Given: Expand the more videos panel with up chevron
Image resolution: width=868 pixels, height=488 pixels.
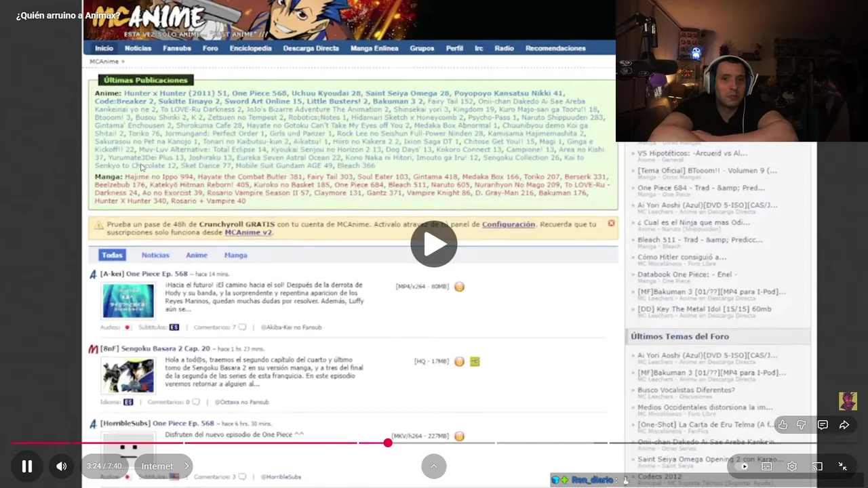Looking at the screenshot, I should 434,466.
